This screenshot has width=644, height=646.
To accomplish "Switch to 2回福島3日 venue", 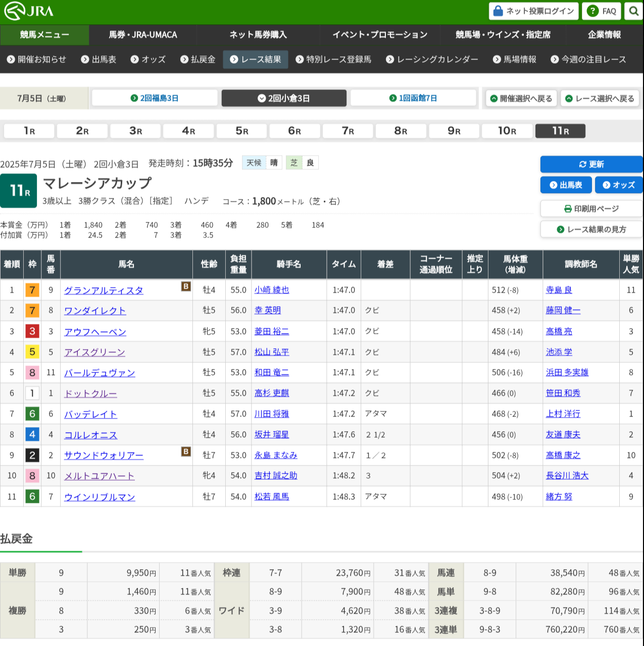I will point(155,98).
